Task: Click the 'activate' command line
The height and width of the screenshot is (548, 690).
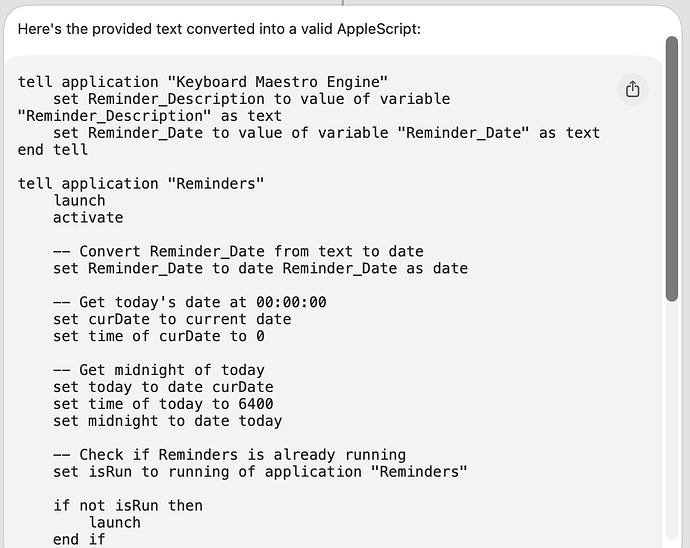Action: tap(88, 217)
